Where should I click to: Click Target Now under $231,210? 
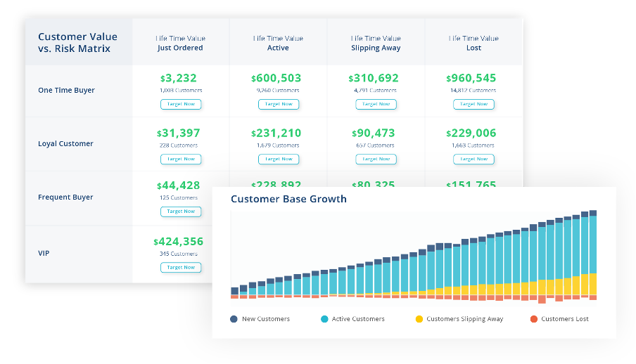click(x=279, y=160)
